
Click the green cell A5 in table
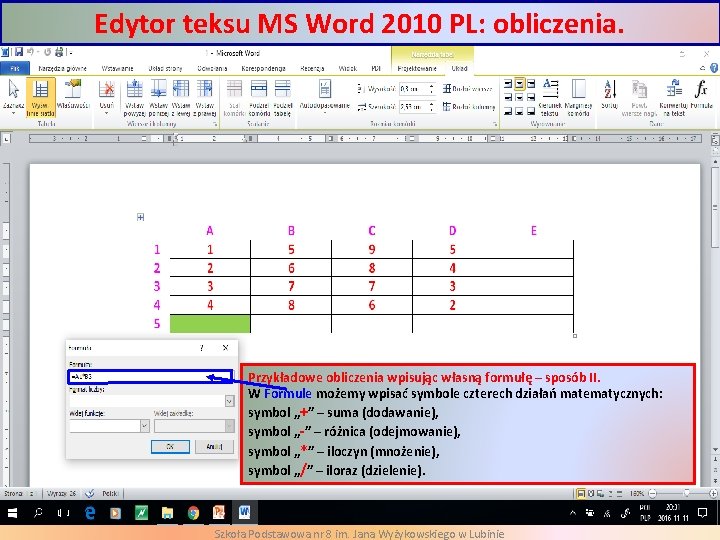pos(210,323)
